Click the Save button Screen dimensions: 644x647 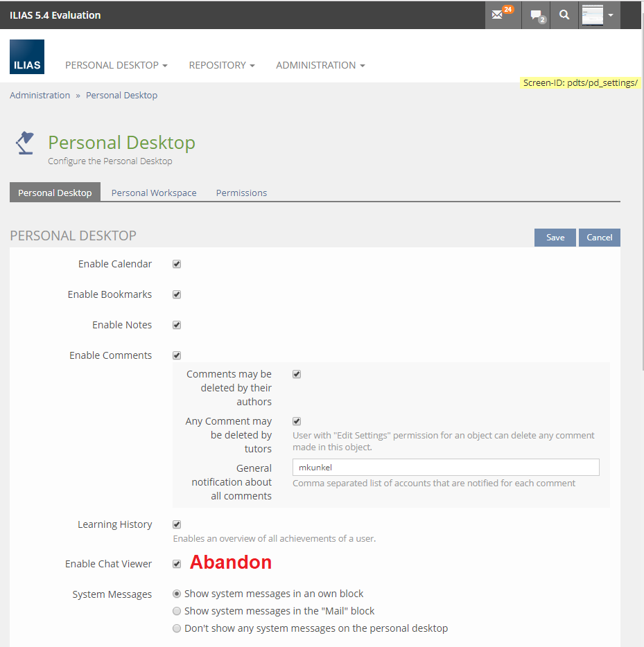click(x=555, y=238)
